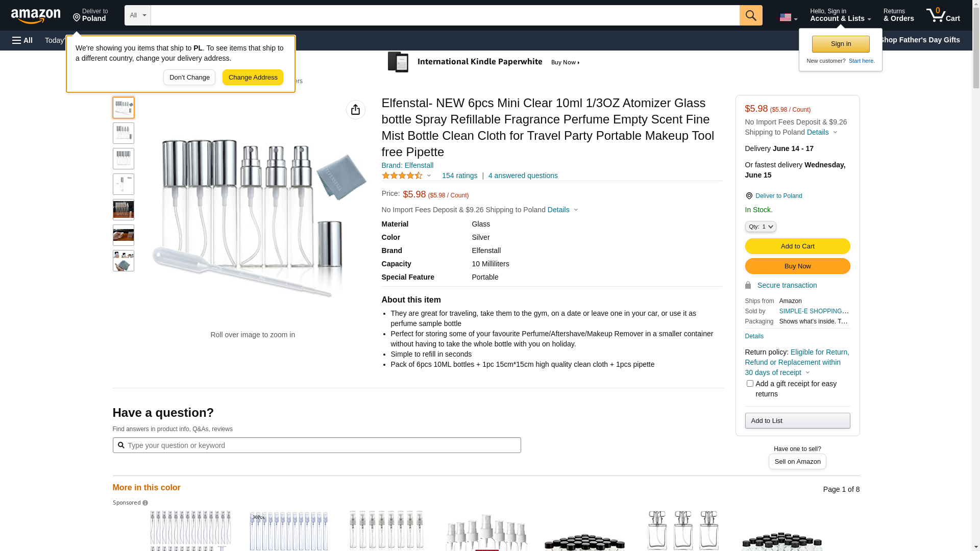Open Account & Lists menu
Viewport: 980px width, 551px height.
(x=840, y=15)
